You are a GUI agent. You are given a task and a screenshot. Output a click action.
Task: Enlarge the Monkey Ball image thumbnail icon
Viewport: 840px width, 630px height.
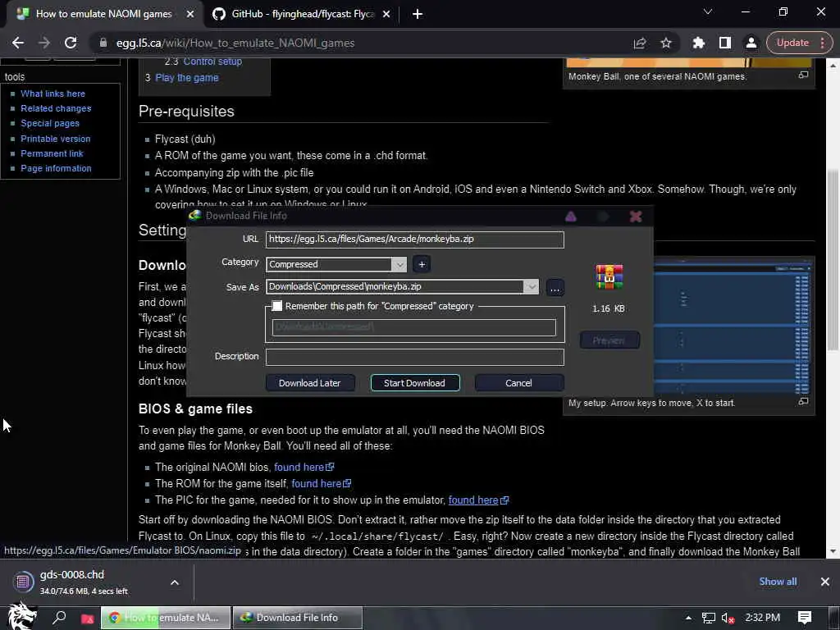[x=803, y=75]
